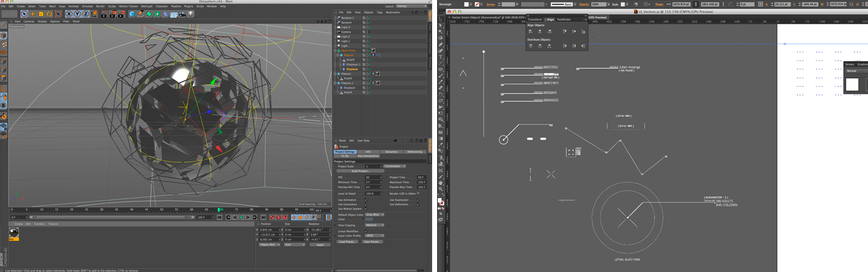
Task: Click the Save Preset button
Action: point(373,242)
